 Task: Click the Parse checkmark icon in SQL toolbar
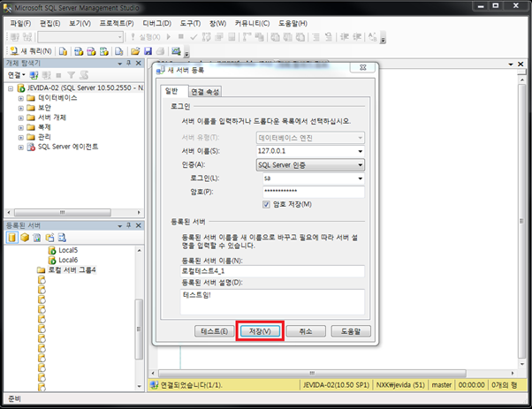point(194,36)
